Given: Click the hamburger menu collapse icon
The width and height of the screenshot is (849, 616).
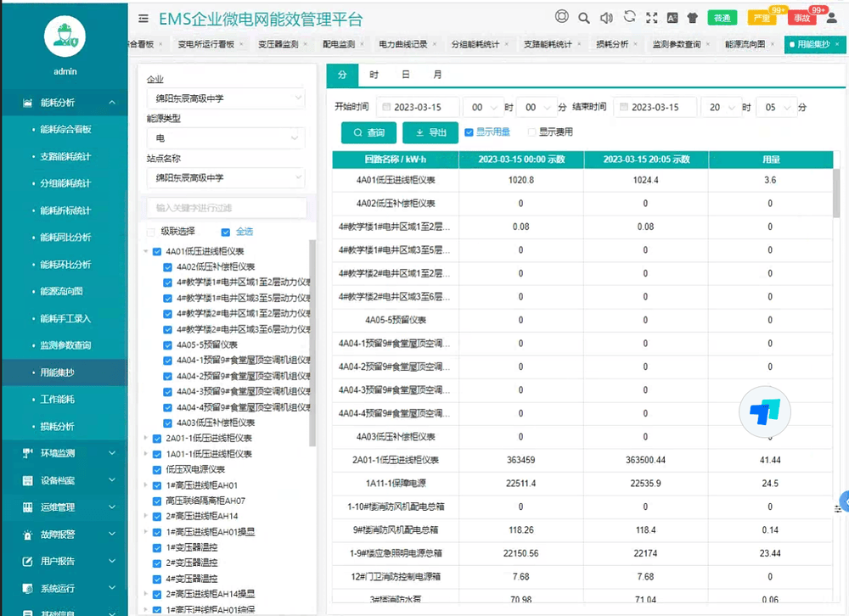Looking at the screenshot, I should (x=143, y=18).
